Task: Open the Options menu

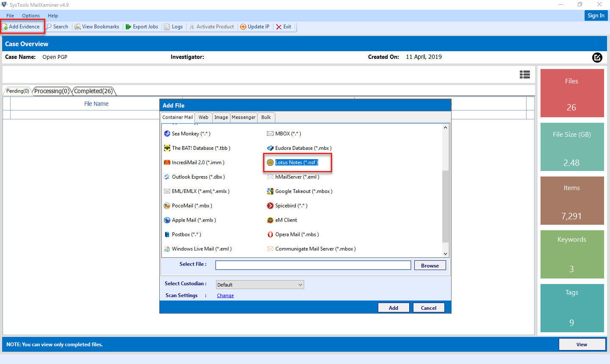Action: (31, 16)
